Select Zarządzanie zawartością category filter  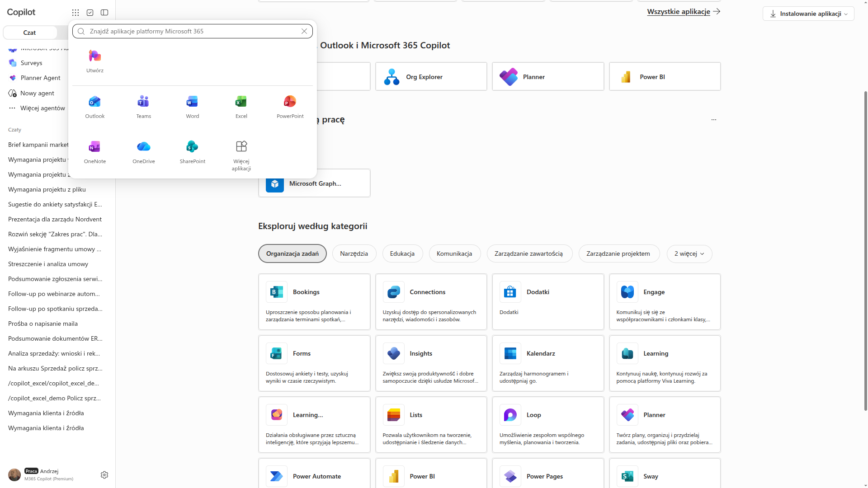click(529, 253)
